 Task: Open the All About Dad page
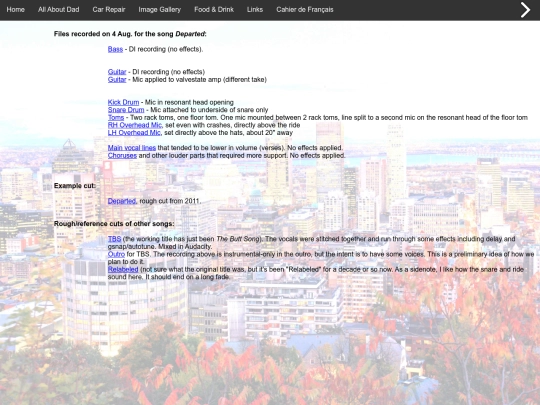click(x=59, y=10)
